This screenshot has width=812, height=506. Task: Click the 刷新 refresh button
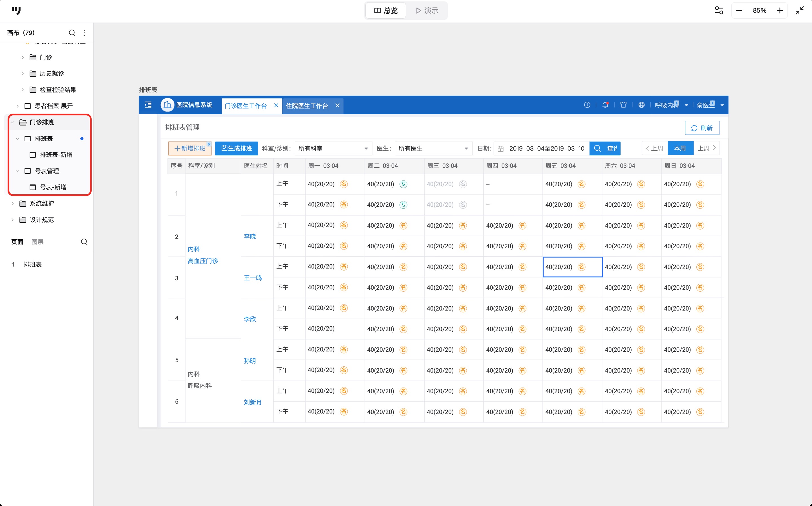coord(702,128)
